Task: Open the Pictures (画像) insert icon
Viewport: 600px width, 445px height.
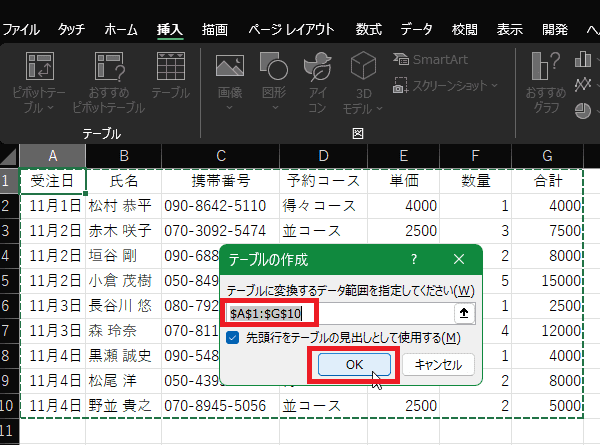Action: coord(230,68)
